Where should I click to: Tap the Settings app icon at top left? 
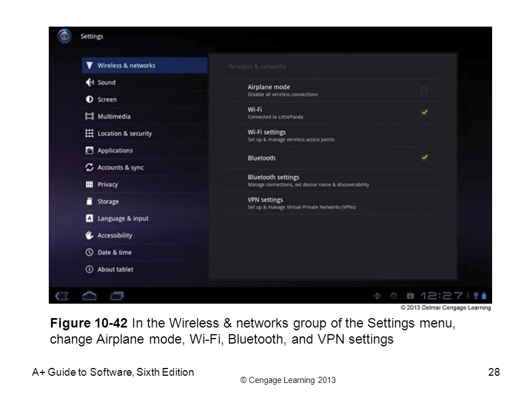(64, 36)
